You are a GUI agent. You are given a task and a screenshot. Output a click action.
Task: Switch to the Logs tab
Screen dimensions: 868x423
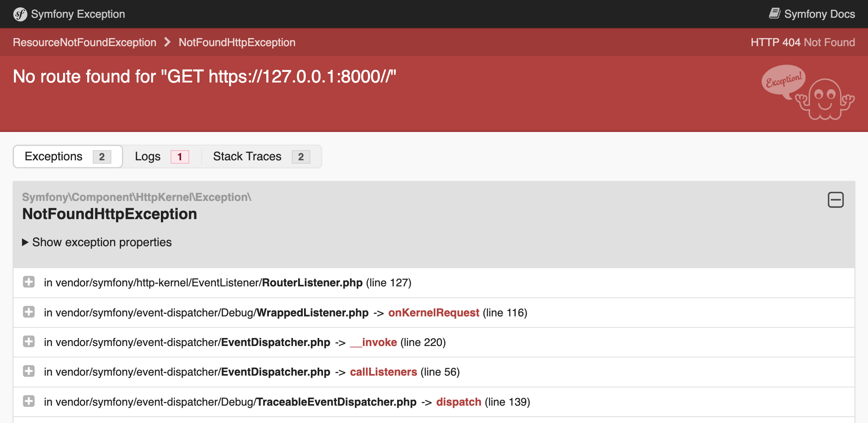(x=148, y=156)
